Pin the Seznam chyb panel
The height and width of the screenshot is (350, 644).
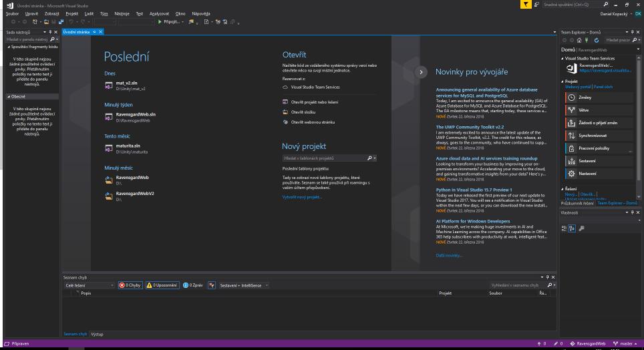547,277
